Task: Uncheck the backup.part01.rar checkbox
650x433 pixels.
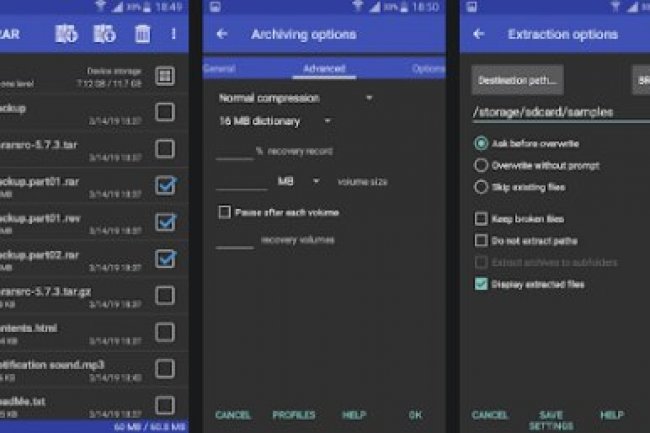Action: (x=165, y=185)
